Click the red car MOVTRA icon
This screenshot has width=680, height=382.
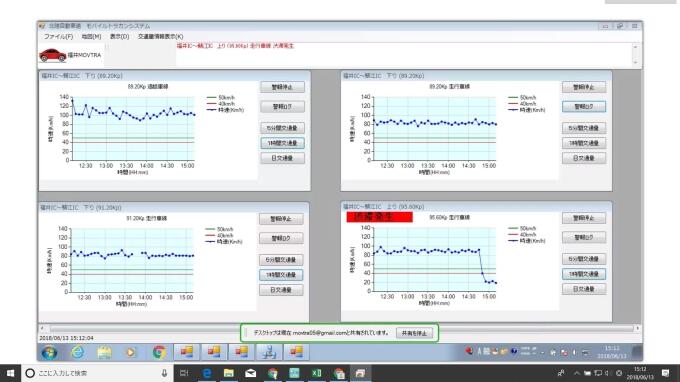[52, 55]
